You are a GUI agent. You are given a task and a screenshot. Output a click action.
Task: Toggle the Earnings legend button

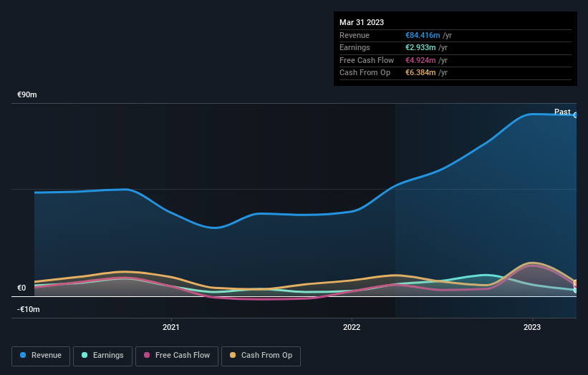point(102,356)
